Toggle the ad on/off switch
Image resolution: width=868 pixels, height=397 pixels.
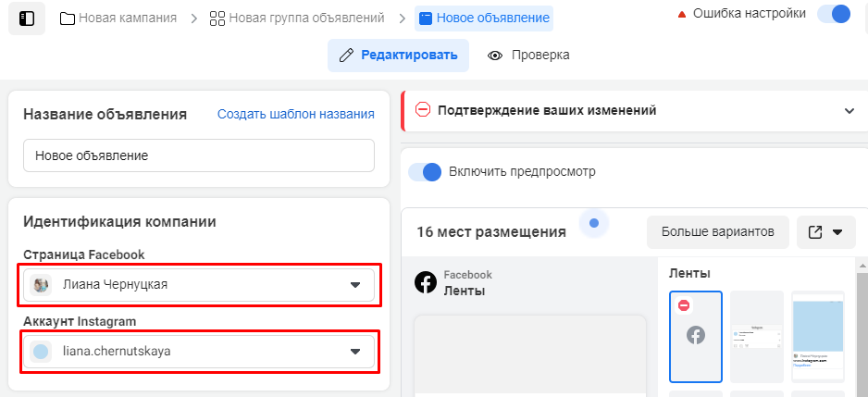[834, 15]
